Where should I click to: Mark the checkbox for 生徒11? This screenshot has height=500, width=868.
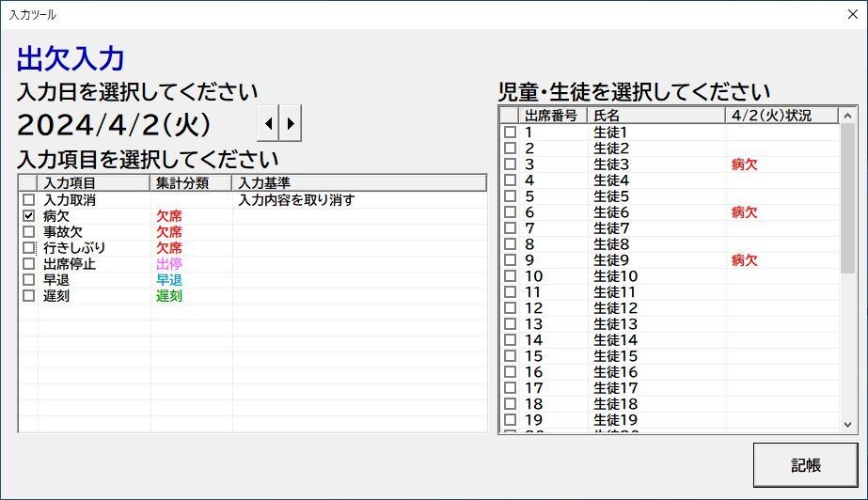511,292
